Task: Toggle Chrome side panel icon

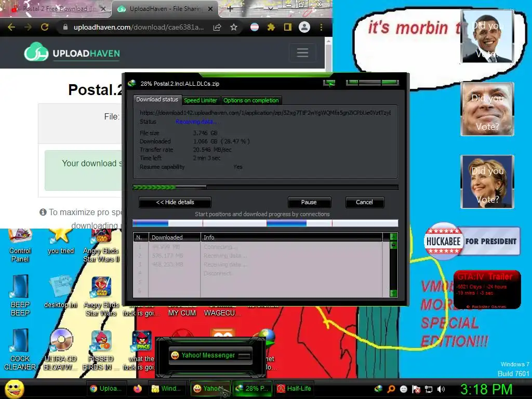Action: pyautogui.click(x=287, y=27)
